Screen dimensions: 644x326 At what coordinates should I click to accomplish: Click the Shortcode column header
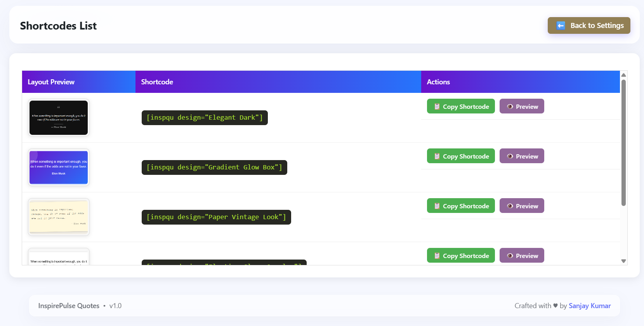pos(157,82)
